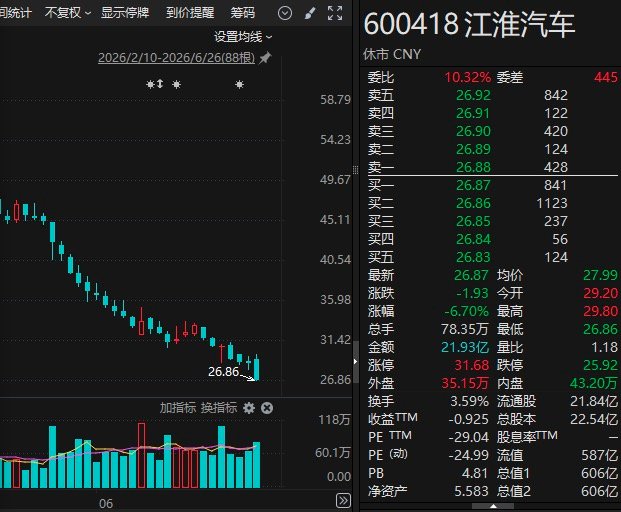The image size is (621, 512).
Task: Select 买二 price 26.86
Action: (x=473, y=204)
